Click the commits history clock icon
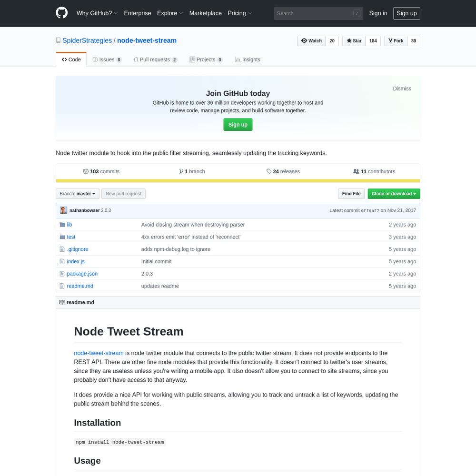The width and height of the screenshot is (476, 476). pos(86,171)
